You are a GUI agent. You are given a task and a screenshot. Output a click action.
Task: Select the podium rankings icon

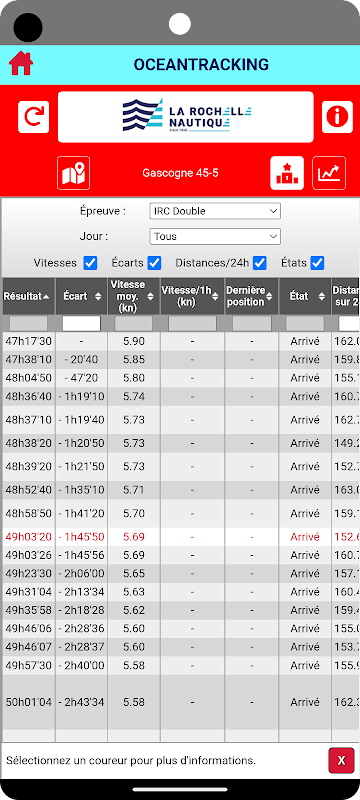287,173
